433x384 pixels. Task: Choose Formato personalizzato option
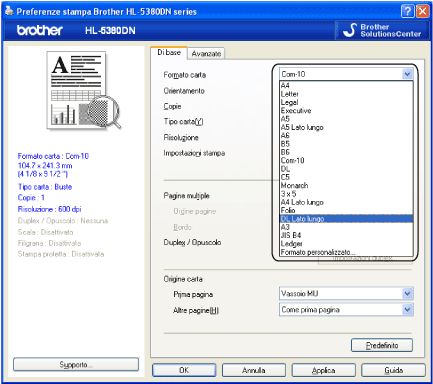point(346,252)
